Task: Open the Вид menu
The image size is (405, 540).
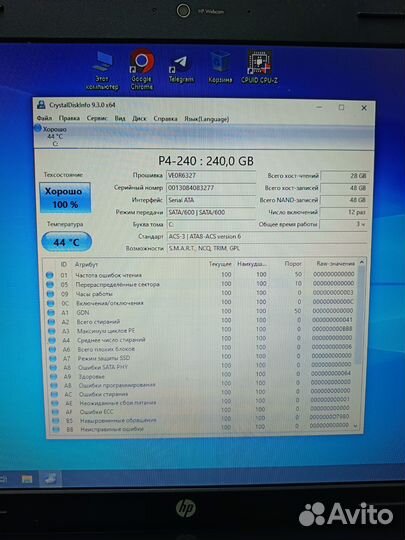Action: (x=120, y=118)
